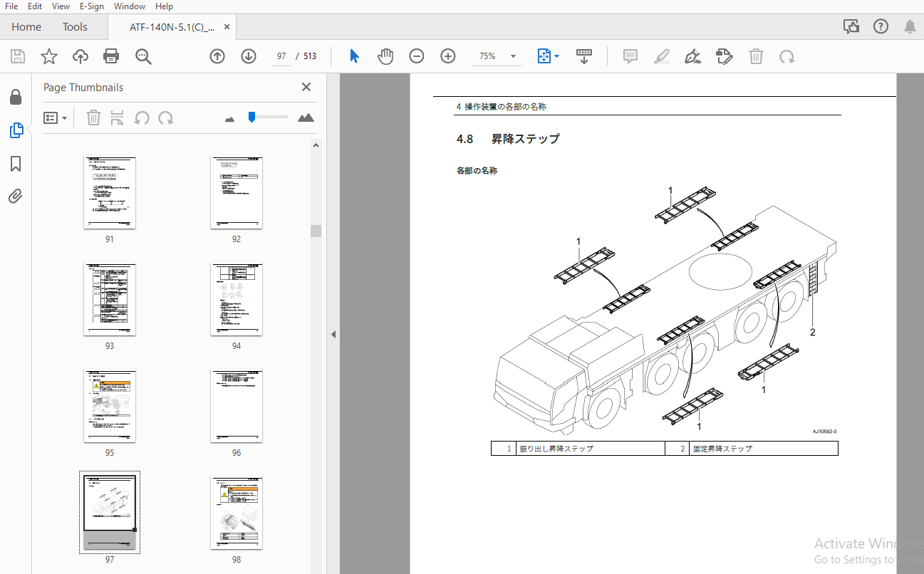Click the Save file icon
924x574 pixels.
click(x=18, y=56)
